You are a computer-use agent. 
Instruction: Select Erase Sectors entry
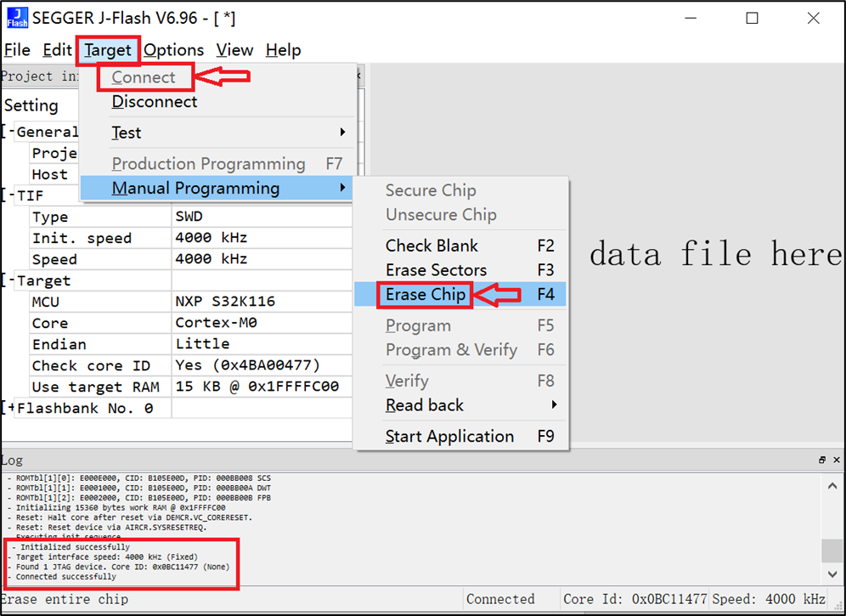click(460, 270)
